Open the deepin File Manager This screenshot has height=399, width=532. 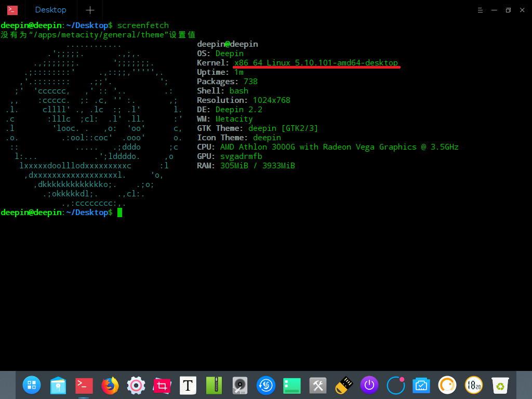tap(58, 385)
